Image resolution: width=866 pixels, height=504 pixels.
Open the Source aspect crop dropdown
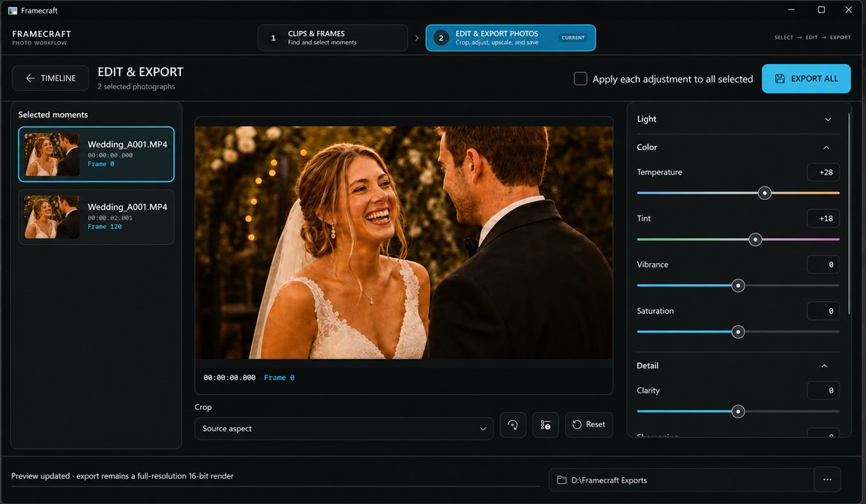pyautogui.click(x=344, y=428)
